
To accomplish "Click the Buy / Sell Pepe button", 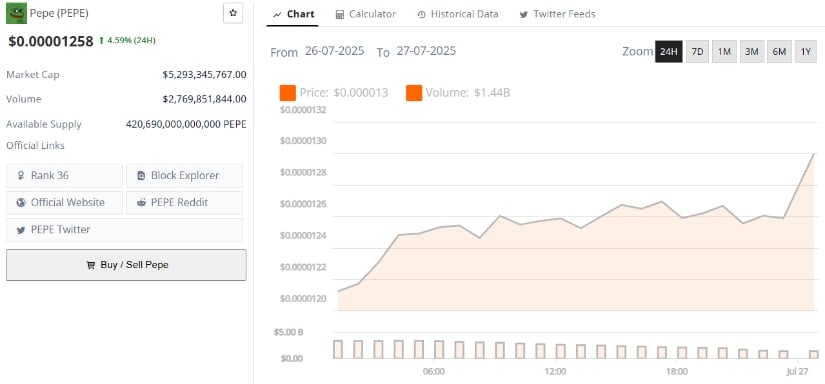I will (x=126, y=265).
